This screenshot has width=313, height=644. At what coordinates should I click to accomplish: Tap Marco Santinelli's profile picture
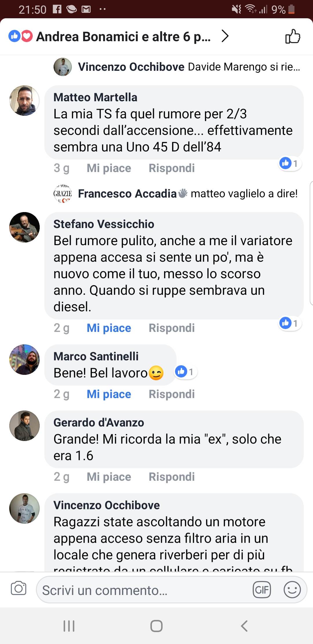(x=25, y=359)
